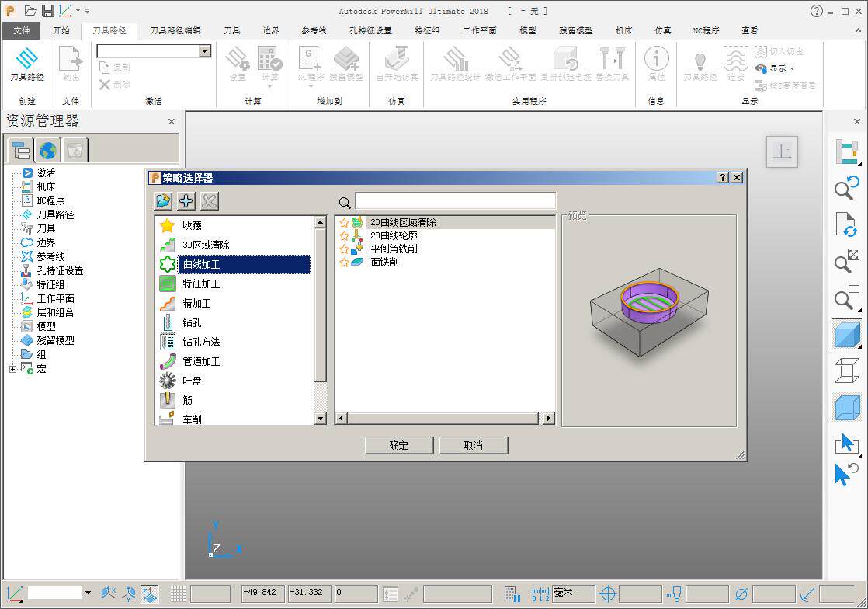This screenshot has height=609, width=868.
Task: Open the globe browser tab in explorer
Action: pyautogui.click(x=47, y=150)
